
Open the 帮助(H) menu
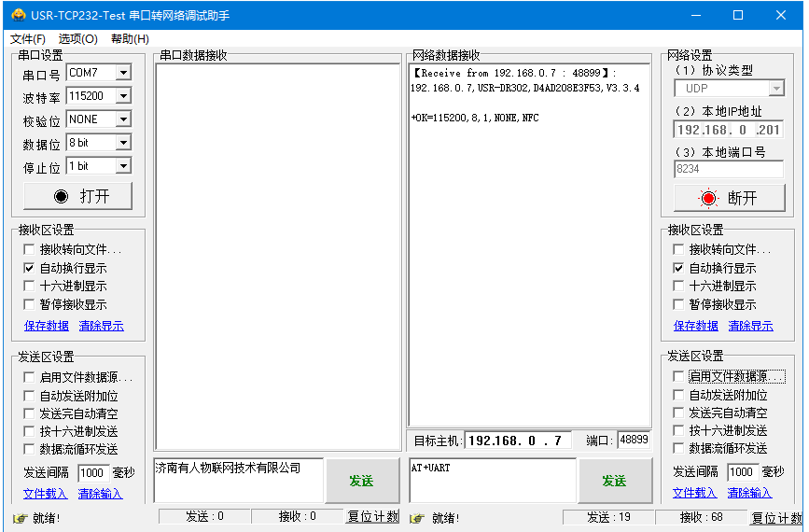click(130, 38)
